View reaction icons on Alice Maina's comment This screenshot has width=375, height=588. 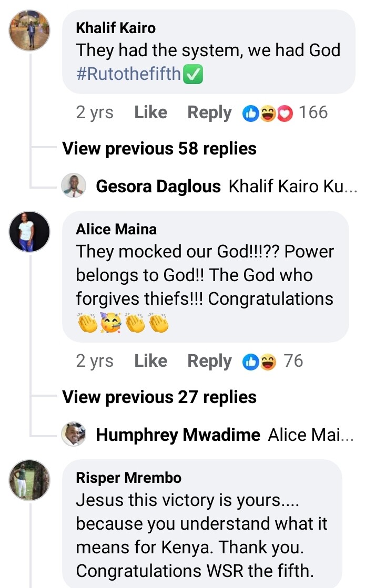click(x=259, y=362)
